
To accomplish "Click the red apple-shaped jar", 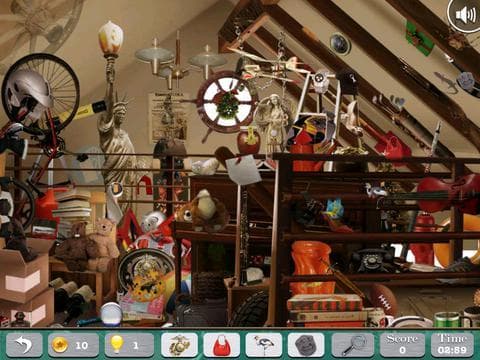I will pos(248,140).
